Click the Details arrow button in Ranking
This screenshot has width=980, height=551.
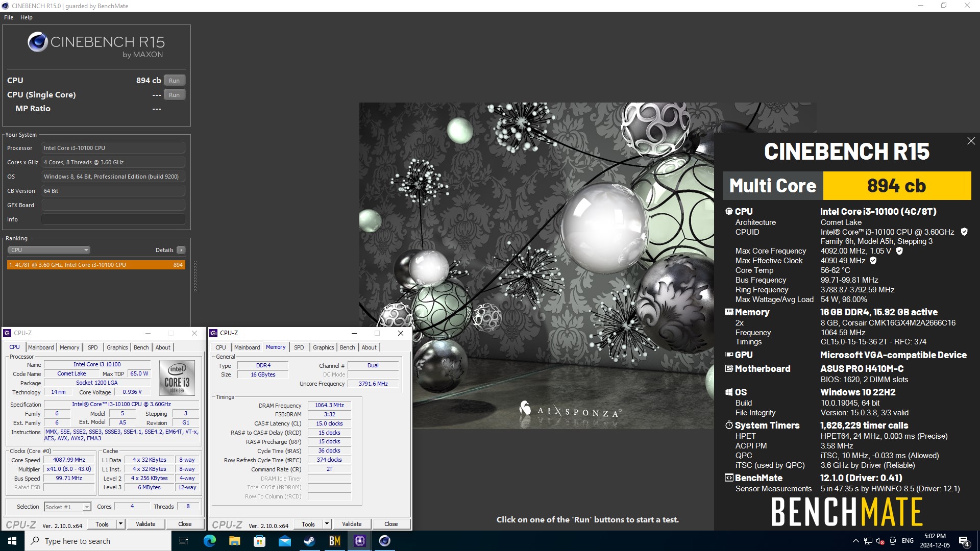click(x=181, y=250)
